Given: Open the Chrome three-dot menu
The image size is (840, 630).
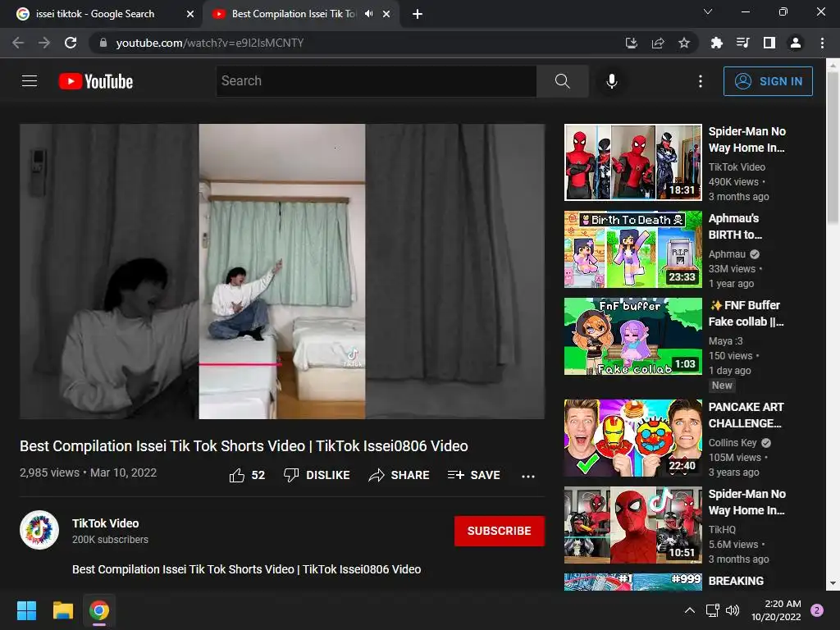Looking at the screenshot, I should pos(822,43).
